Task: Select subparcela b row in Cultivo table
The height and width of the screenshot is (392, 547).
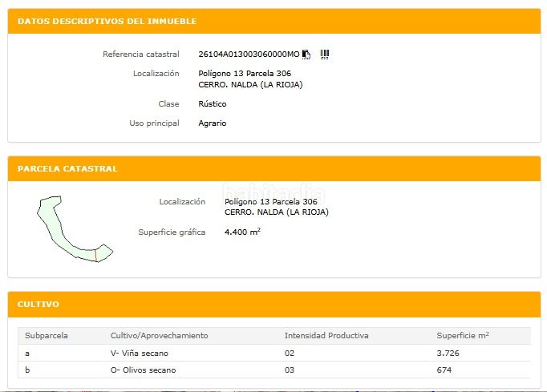Action: click(28, 370)
